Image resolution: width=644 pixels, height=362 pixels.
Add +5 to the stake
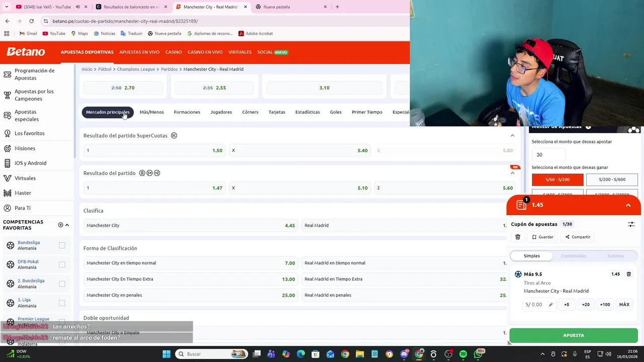pyautogui.click(x=567, y=305)
